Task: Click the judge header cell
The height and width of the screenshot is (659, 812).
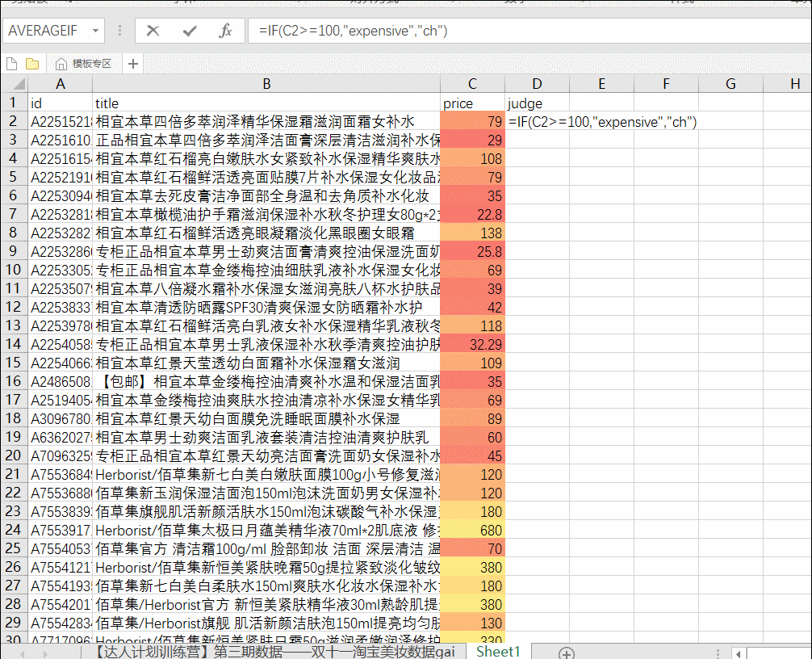Action: click(x=537, y=103)
